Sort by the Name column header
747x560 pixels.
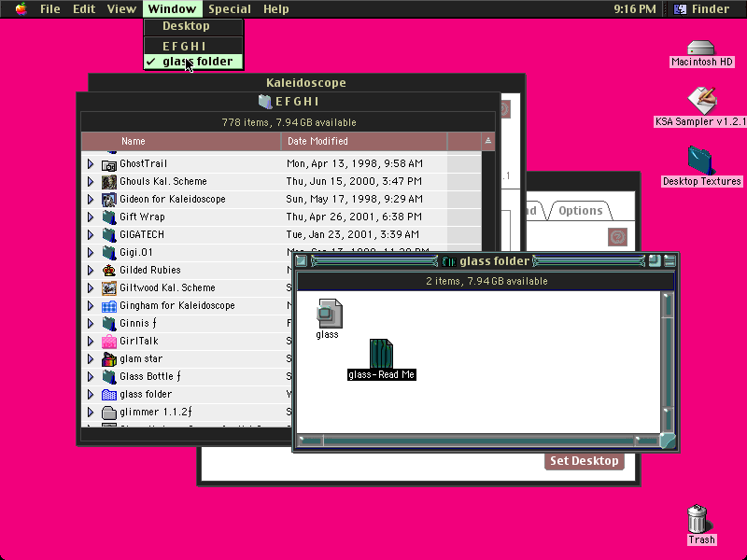pyautogui.click(x=181, y=141)
